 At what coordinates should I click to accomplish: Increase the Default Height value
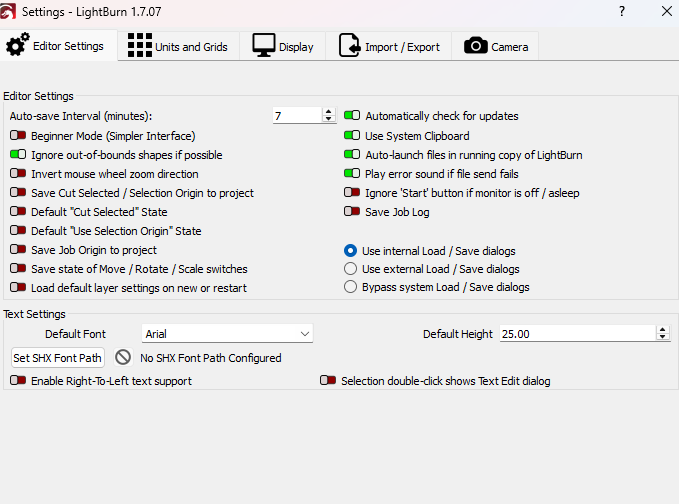662,330
